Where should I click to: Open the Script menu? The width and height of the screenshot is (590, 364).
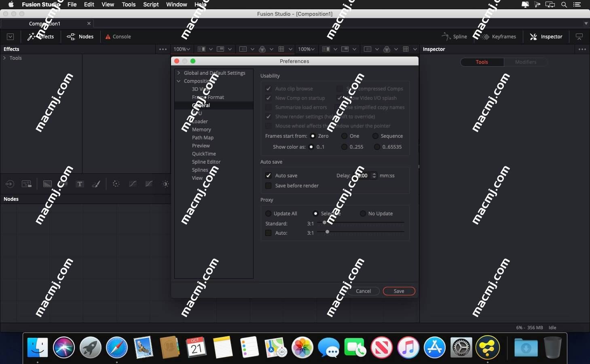[151, 4]
